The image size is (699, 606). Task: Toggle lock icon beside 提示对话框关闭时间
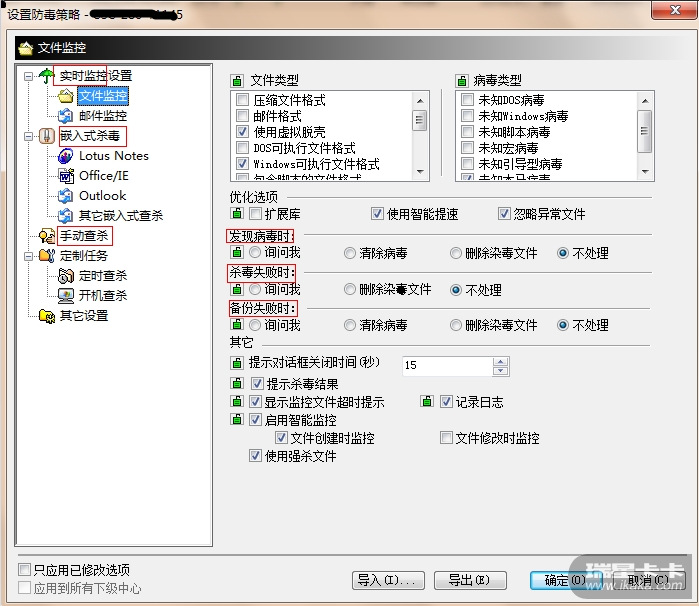click(x=237, y=363)
